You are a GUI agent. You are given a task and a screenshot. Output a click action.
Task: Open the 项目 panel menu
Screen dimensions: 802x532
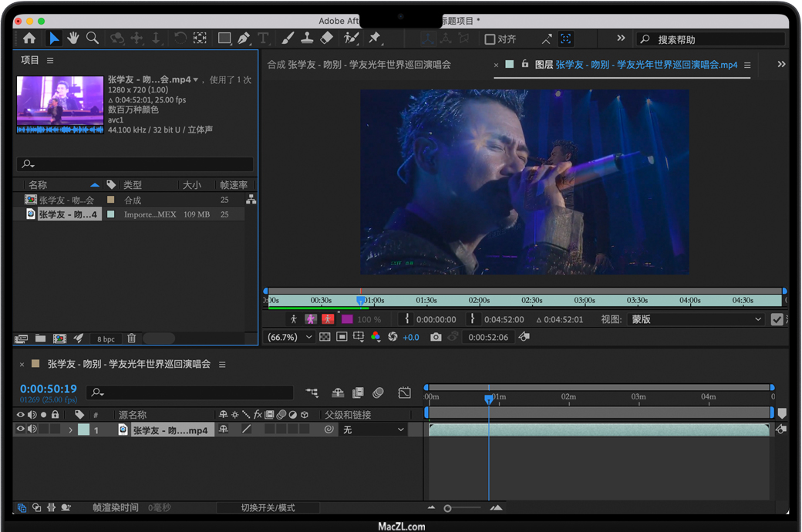point(50,60)
